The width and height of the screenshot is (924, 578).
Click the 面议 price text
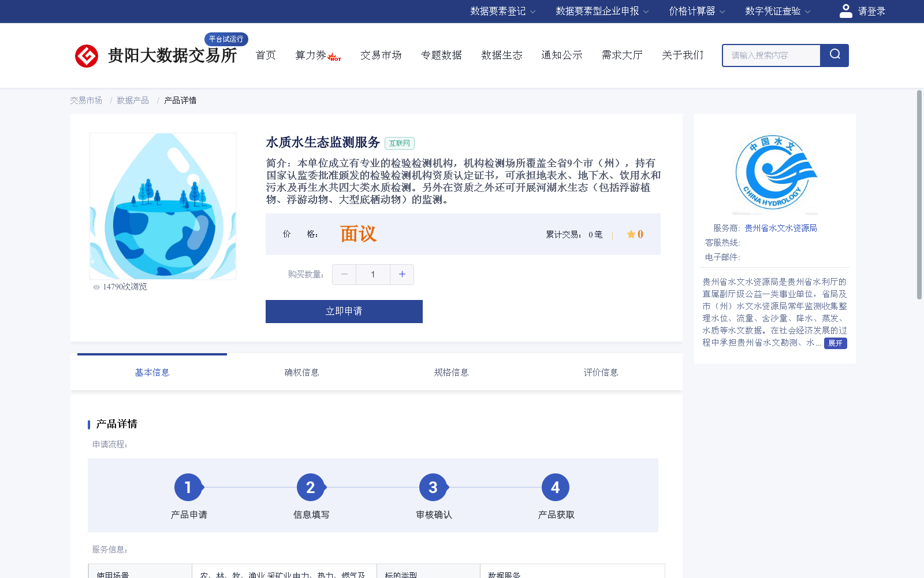(358, 234)
